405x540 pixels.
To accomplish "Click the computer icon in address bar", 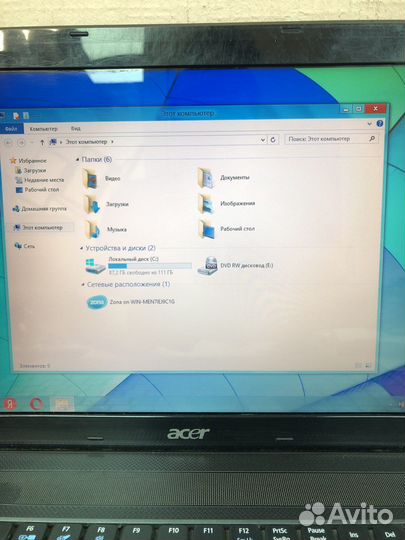I will 53,142.
